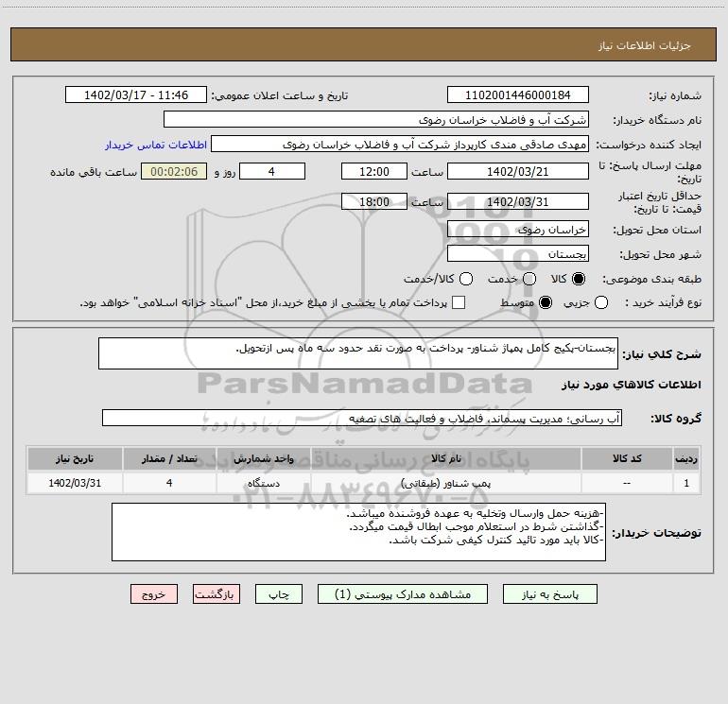728x704 pixels.
Task: Click the announcement date field 1402/03/17 - 11:46
Action: (136, 94)
